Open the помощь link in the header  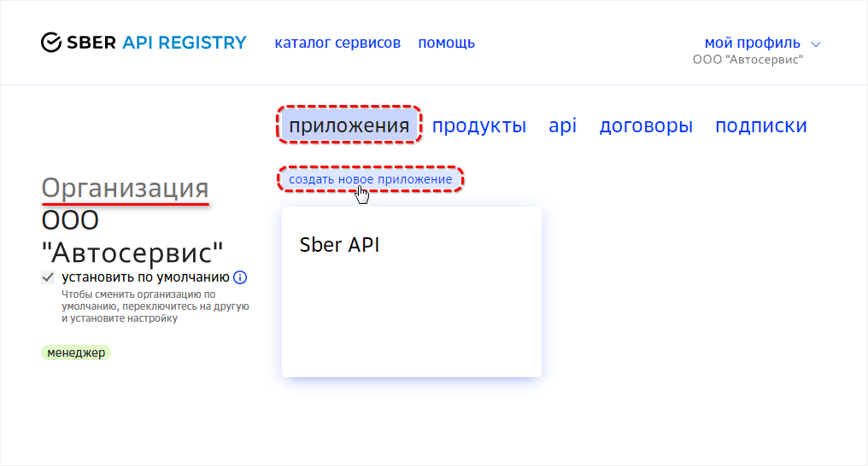click(x=447, y=43)
